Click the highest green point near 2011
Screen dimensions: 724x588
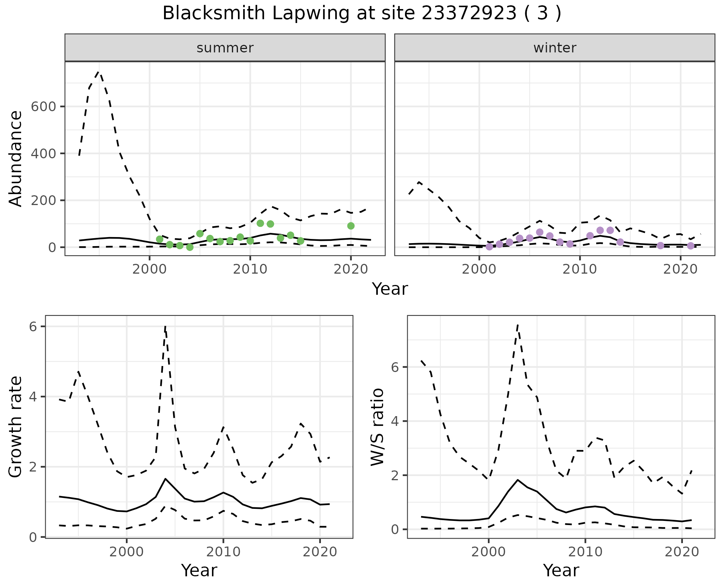coord(260,223)
